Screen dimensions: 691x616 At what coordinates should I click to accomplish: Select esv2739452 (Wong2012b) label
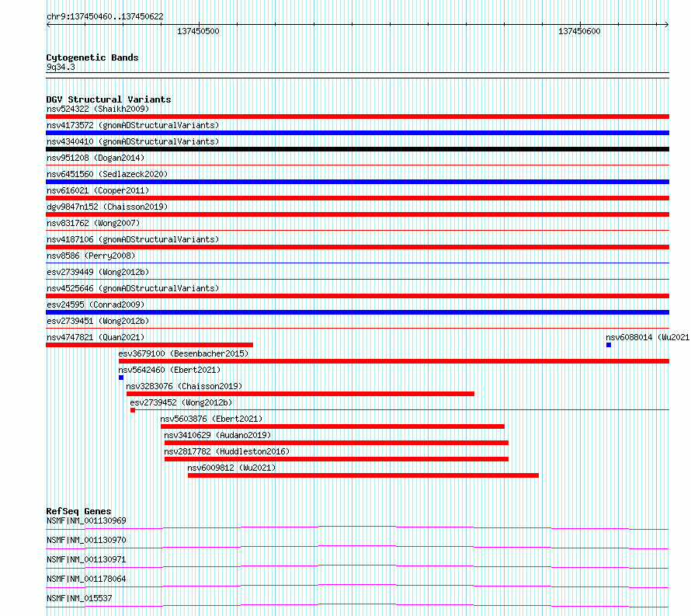tap(181, 402)
